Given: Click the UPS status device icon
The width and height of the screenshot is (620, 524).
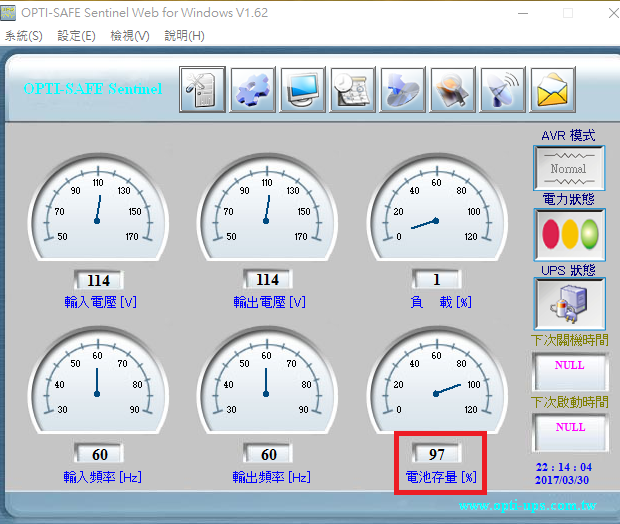Looking at the screenshot, I should pos(569,304).
